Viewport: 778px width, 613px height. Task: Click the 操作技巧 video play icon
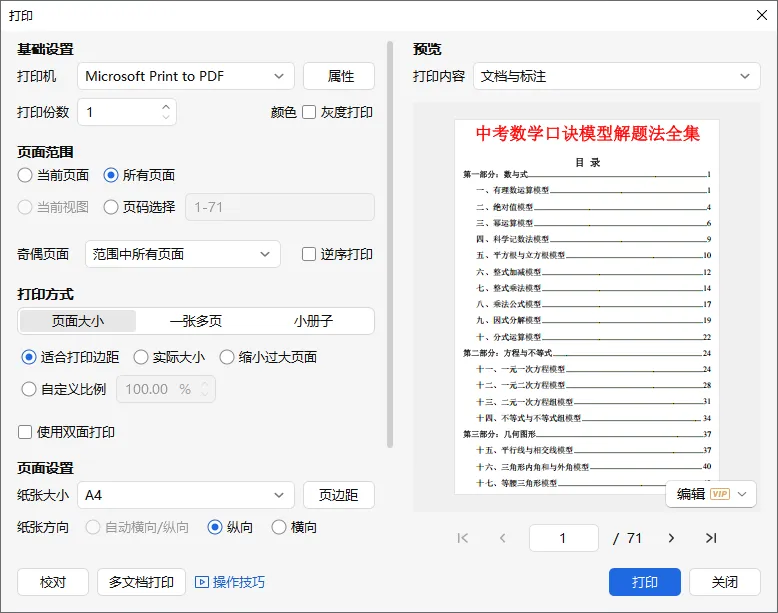point(201,582)
